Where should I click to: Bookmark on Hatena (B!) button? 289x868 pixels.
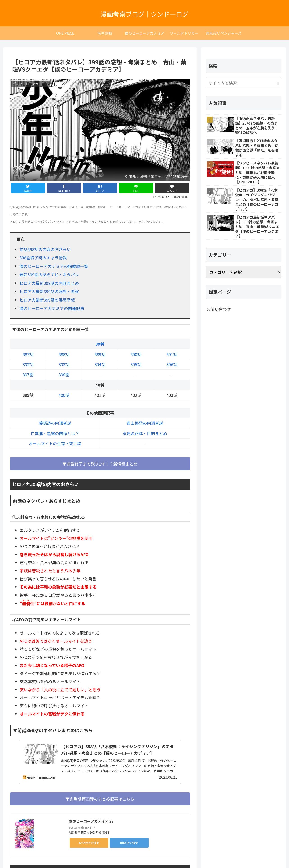(100, 188)
